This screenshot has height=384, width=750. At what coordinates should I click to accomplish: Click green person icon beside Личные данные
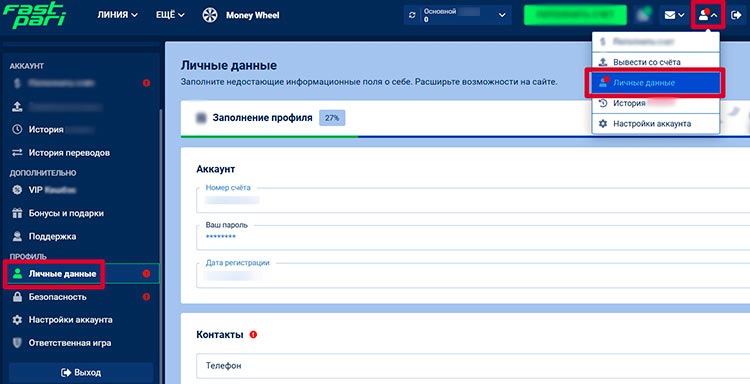(18, 274)
